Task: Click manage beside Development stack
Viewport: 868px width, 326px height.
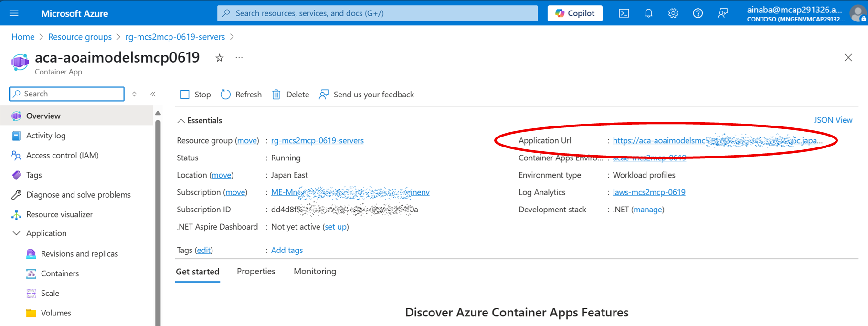Action: [648, 210]
